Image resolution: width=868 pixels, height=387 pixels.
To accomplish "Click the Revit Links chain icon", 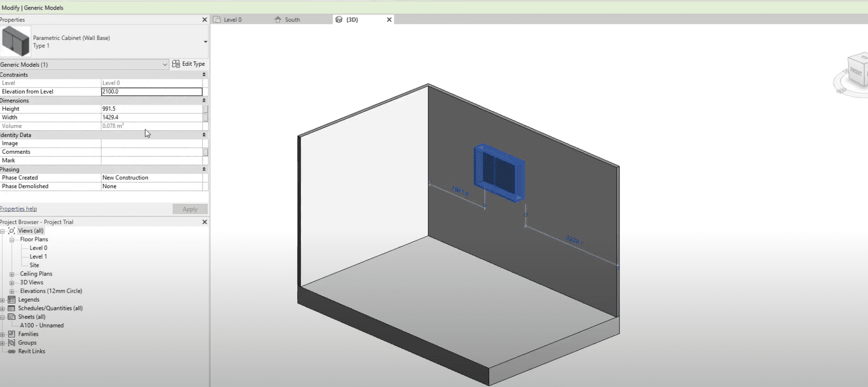I will 12,352.
